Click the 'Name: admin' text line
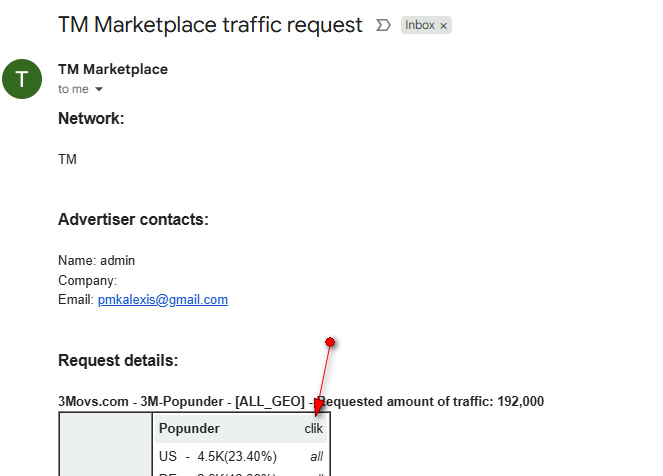The image size is (663, 476). click(96, 260)
